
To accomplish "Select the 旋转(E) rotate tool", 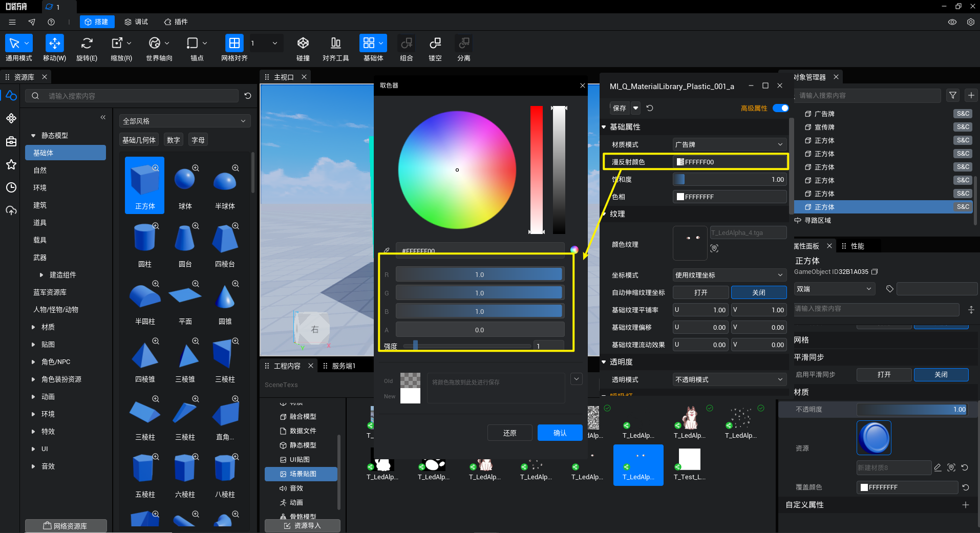I will click(x=87, y=49).
